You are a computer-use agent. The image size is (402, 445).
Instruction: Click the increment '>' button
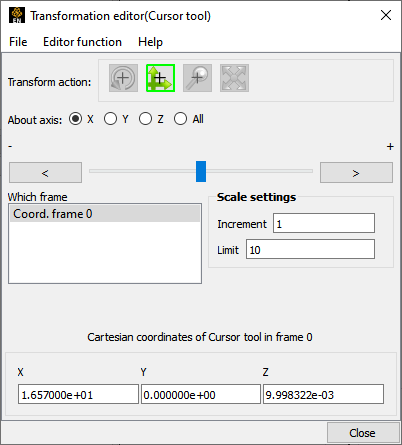click(356, 173)
